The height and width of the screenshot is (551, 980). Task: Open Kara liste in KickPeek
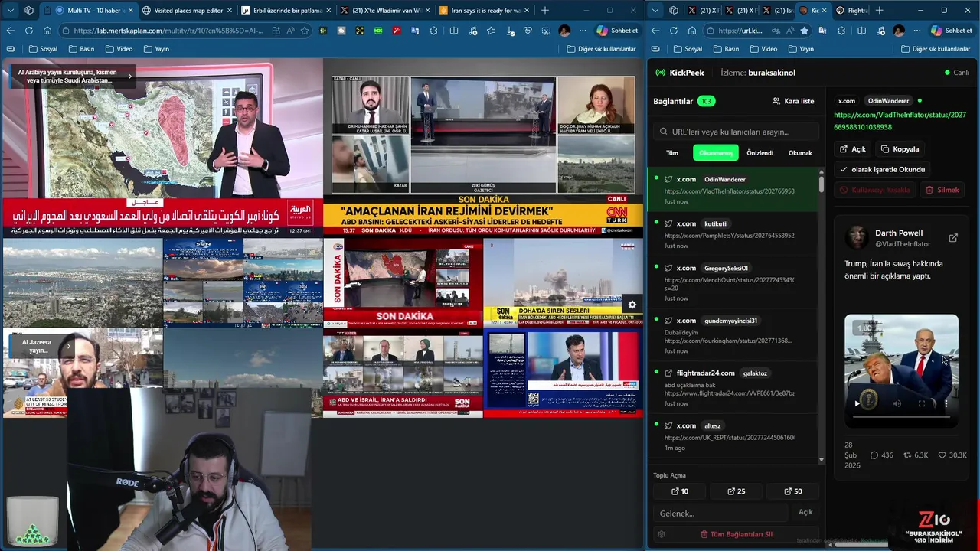pyautogui.click(x=792, y=101)
